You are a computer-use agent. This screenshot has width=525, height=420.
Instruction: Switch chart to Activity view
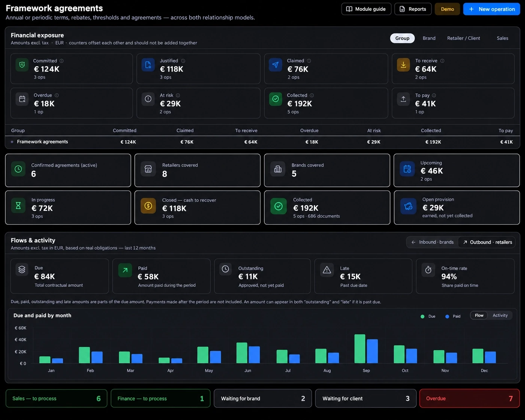(500, 316)
